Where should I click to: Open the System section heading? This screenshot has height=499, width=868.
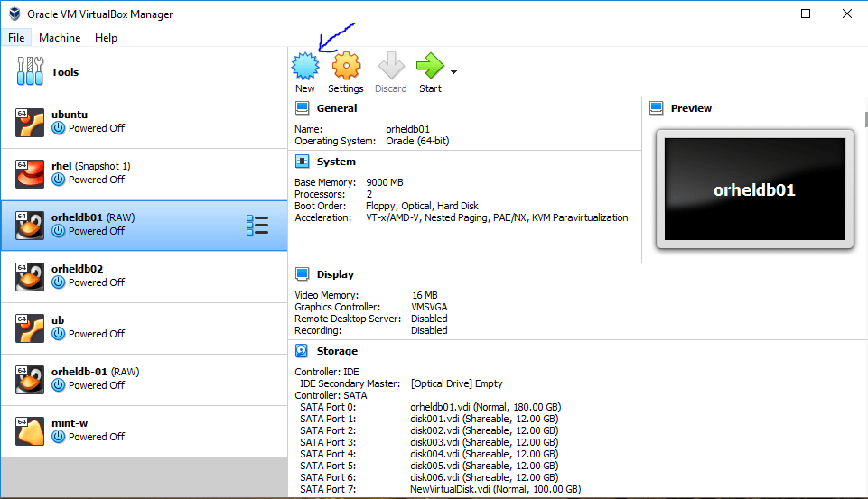tap(336, 162)
